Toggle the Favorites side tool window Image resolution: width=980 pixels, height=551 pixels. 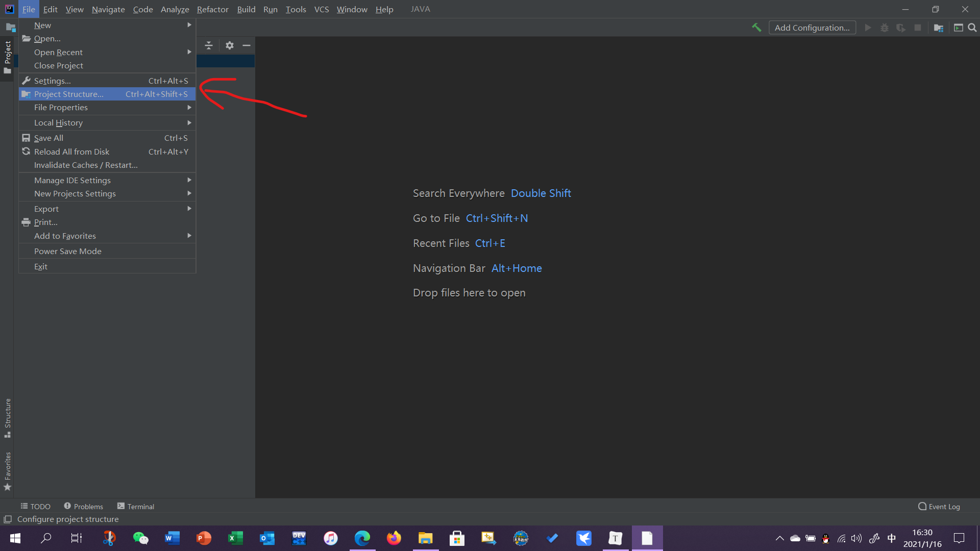click(x=8, y=469)
